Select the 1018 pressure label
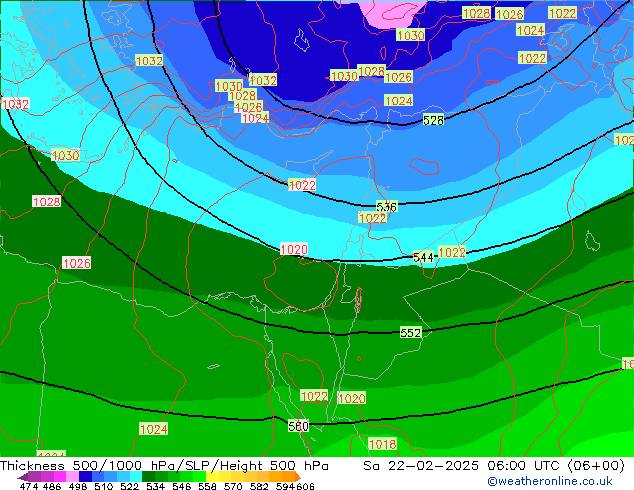Screen dimensions: 634x490 coord(383,444)
